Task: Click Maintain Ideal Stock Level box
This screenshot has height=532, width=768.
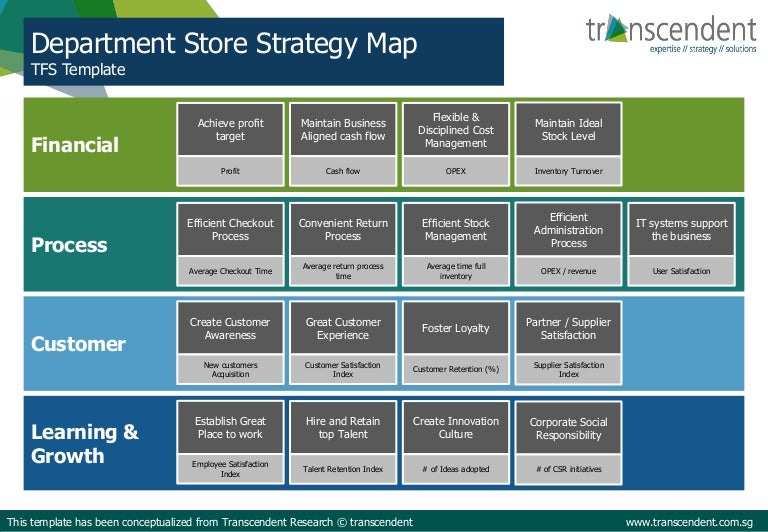Action: pyautogui.click(x=569, y=130)
